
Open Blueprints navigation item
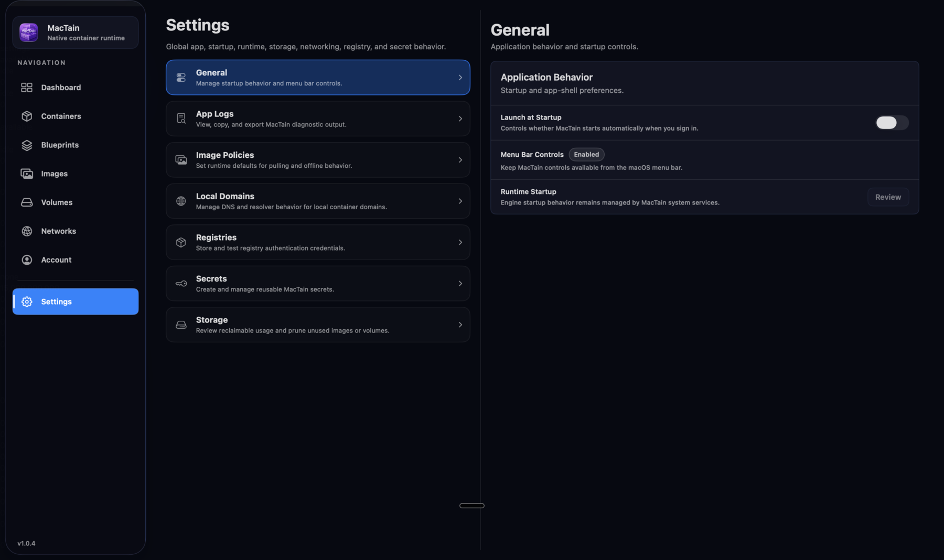click(76, 145)
